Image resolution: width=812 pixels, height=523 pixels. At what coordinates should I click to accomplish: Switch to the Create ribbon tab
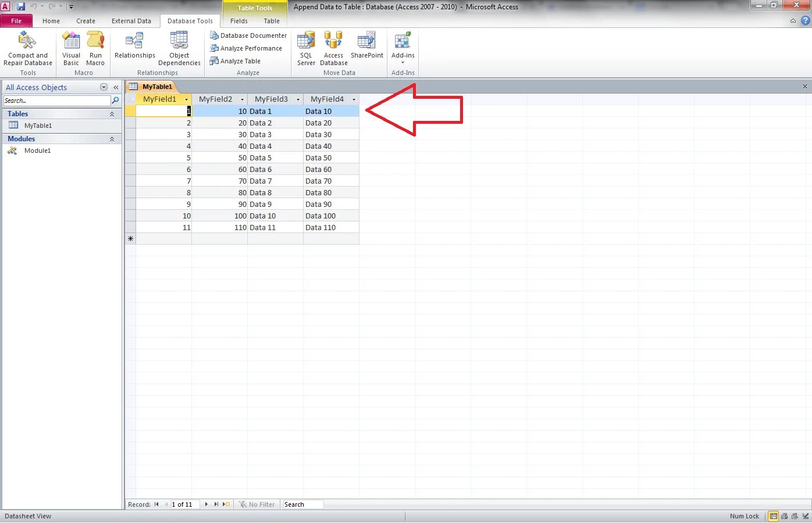pyautogui.click(x=86, y=21)
